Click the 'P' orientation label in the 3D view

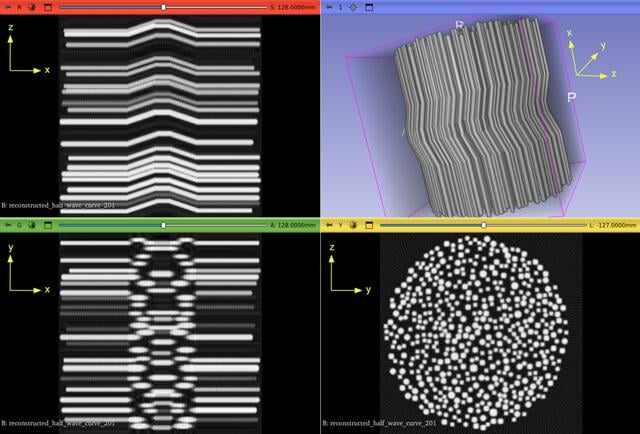coord(572,97)
